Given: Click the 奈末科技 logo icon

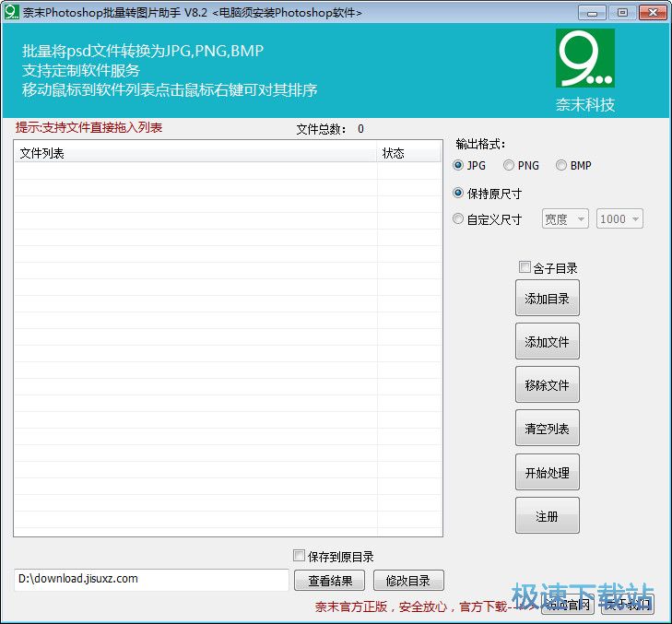Looking at the screenshot, I should tap(584, 60).
